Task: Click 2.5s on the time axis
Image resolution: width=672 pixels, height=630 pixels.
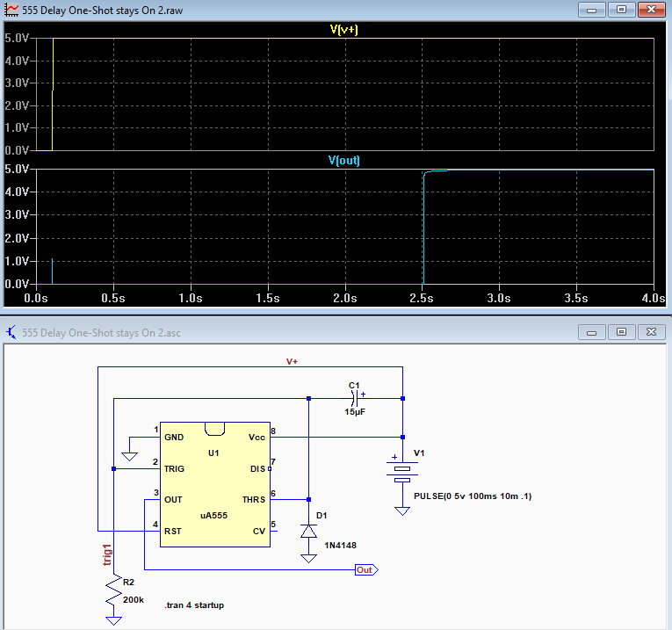Action: pyautogui.click(x=422, y=298)
